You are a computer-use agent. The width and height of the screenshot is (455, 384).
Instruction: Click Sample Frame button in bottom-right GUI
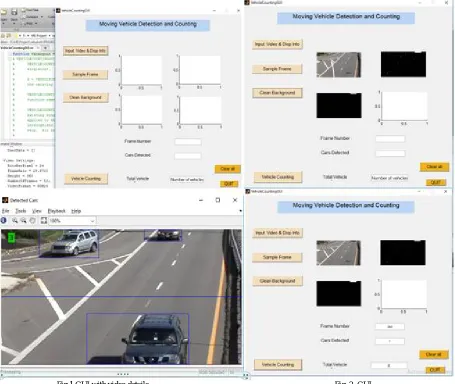coord(277,257)
